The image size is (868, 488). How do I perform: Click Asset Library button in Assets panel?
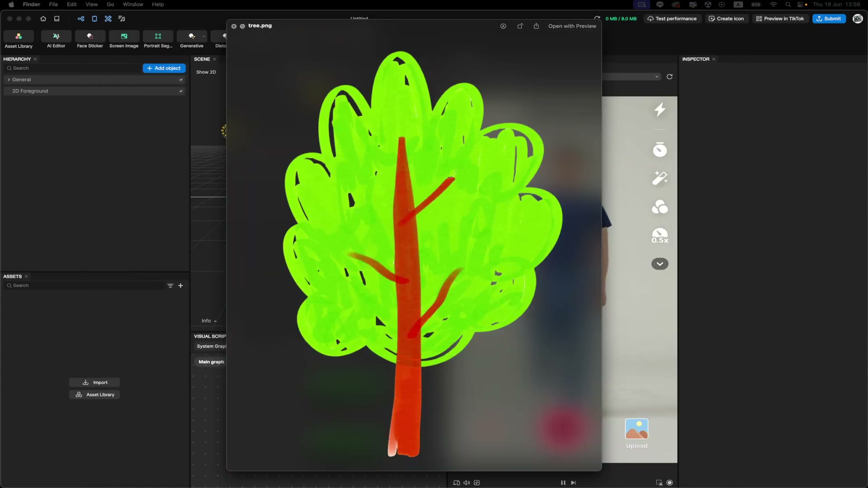pyautogui.click(x=94, y=395)
